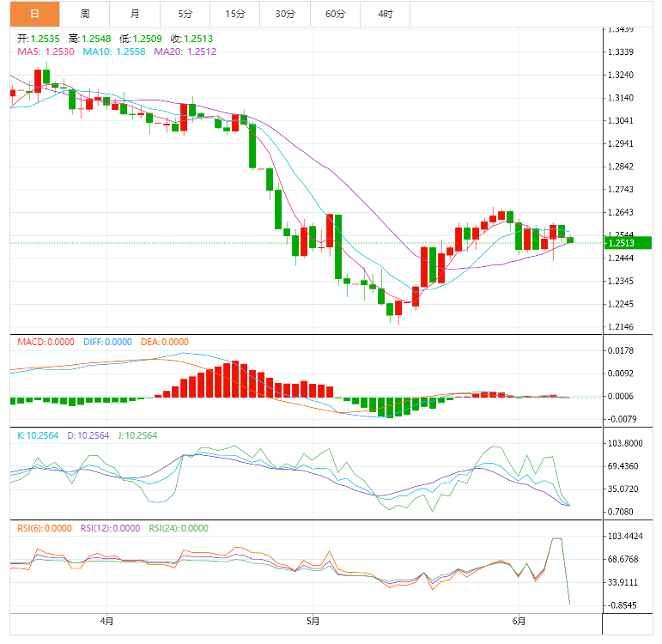This screenshot has width=662, height=644.
Task: Click the RSI(24) indicator label
Action: 179,528
